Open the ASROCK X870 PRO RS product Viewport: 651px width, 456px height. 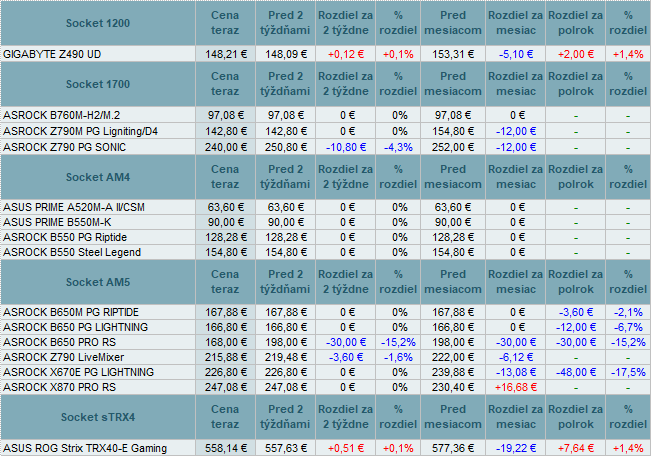[x=60, y=387]
